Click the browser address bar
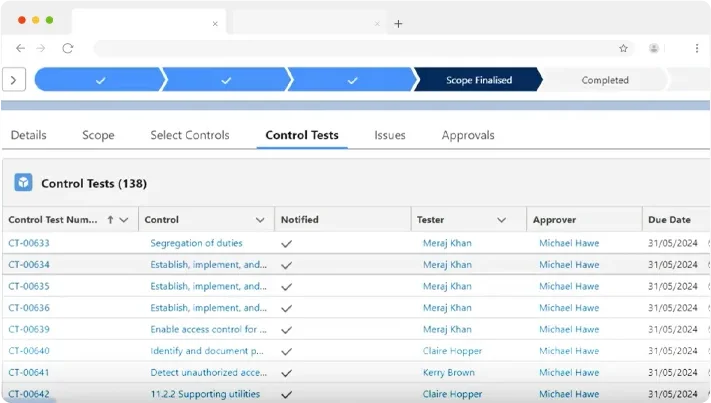 point(350,48)
